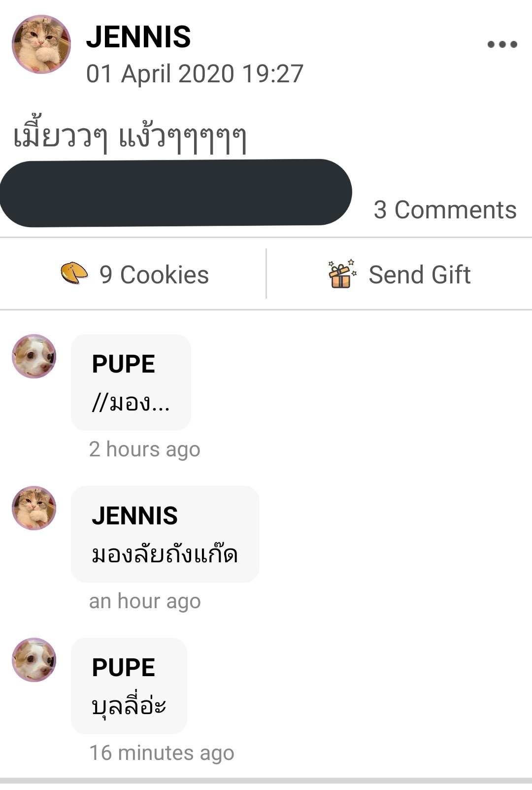Select the post timestamp 01 April 2020 19:27
Screen dimensions: 532x790
[195, 74]
